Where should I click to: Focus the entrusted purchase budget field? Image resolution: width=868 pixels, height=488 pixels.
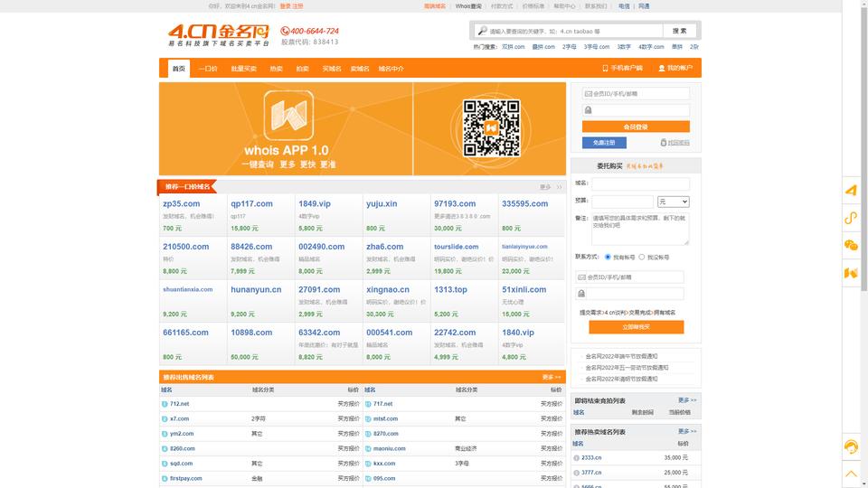point(622,202)
